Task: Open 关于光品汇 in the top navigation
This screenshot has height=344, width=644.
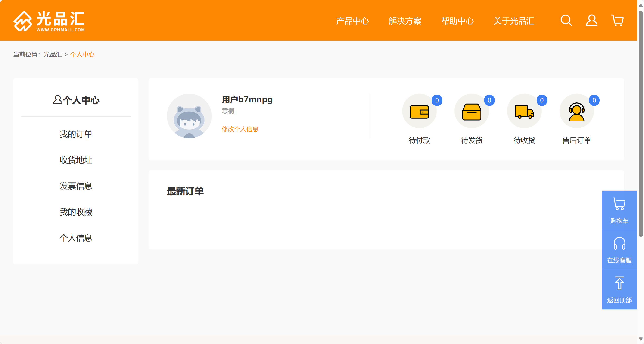Action: [x=514, y=21]
